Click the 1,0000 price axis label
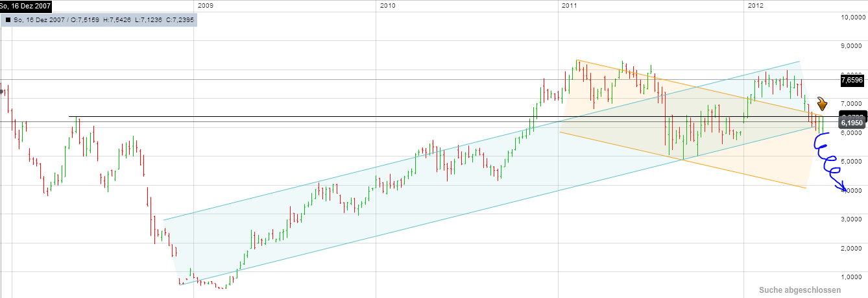 click(x=853, y=276)
